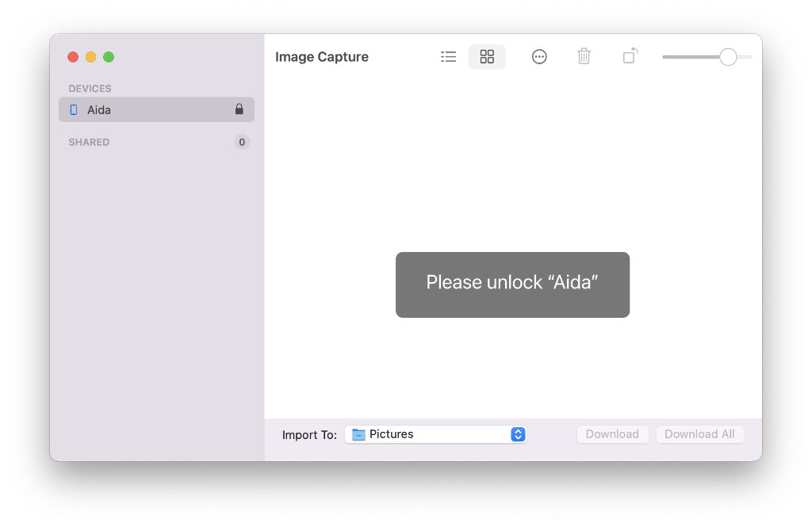812x527 pixels.
Task: Collapse the DEVICES sidebar section
Action: point(90,89)
